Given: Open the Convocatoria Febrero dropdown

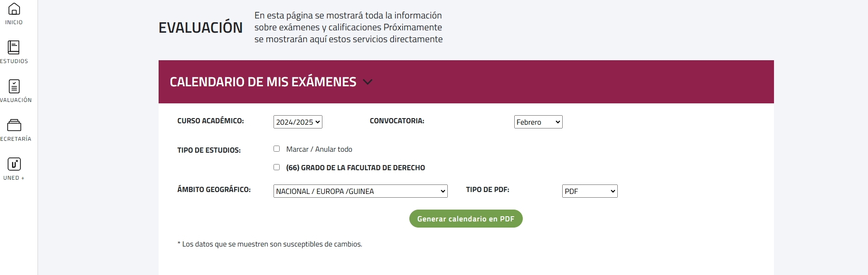Looking at the screenshot, I should click(x=538, y=122).
